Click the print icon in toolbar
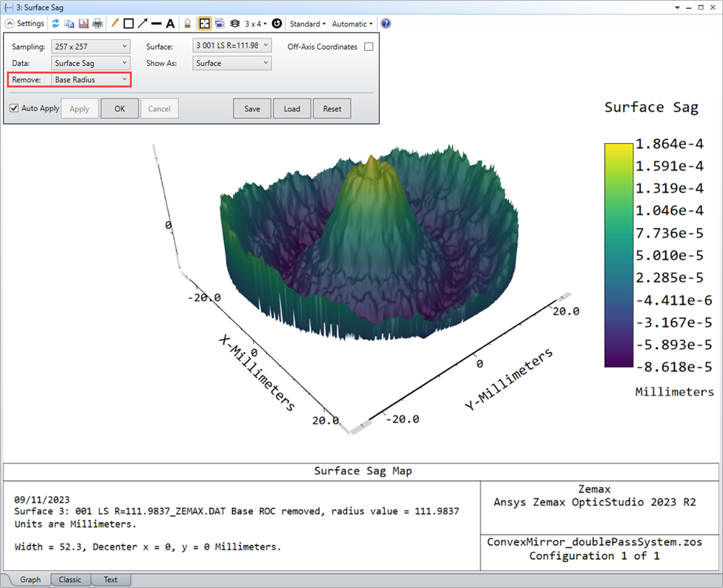Screen dimensions: 723x588 point(97,24)
